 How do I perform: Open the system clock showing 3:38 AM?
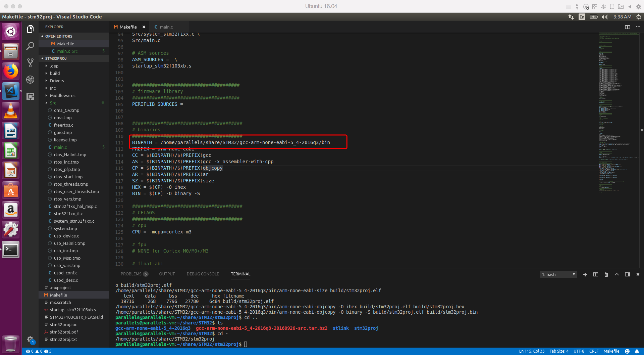point(622,17)
